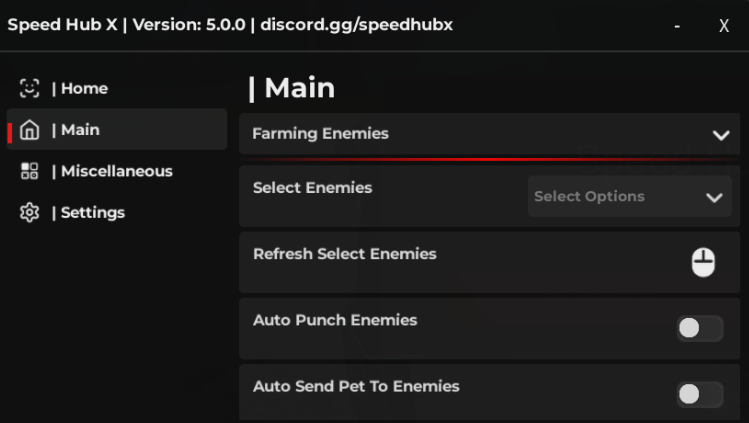Click the Select Enemies label

(x=312, y=188)
